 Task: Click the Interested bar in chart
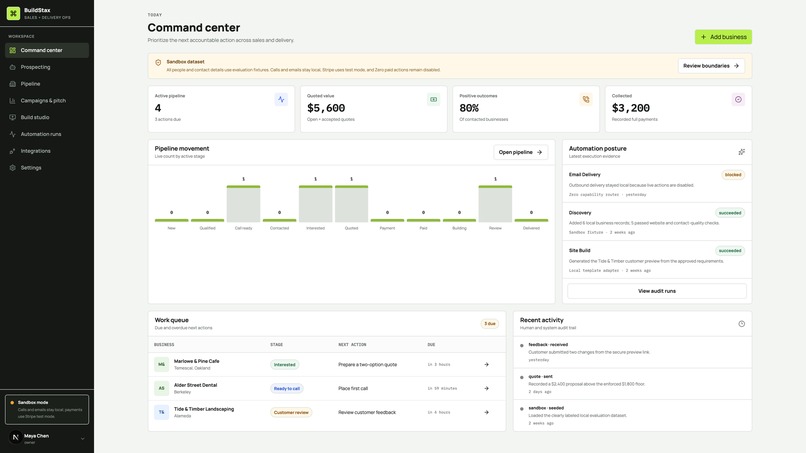(316, 204)
